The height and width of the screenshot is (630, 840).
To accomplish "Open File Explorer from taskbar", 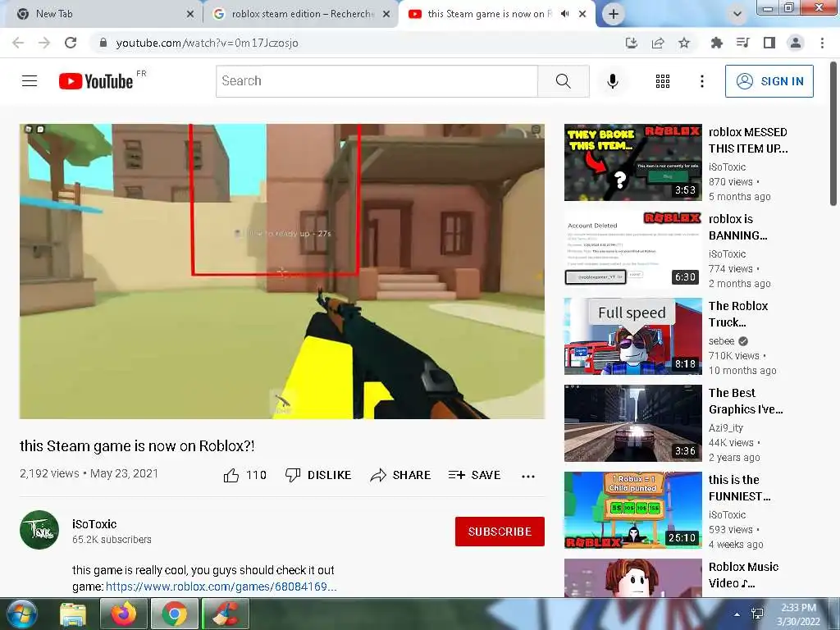I will 73,614.
